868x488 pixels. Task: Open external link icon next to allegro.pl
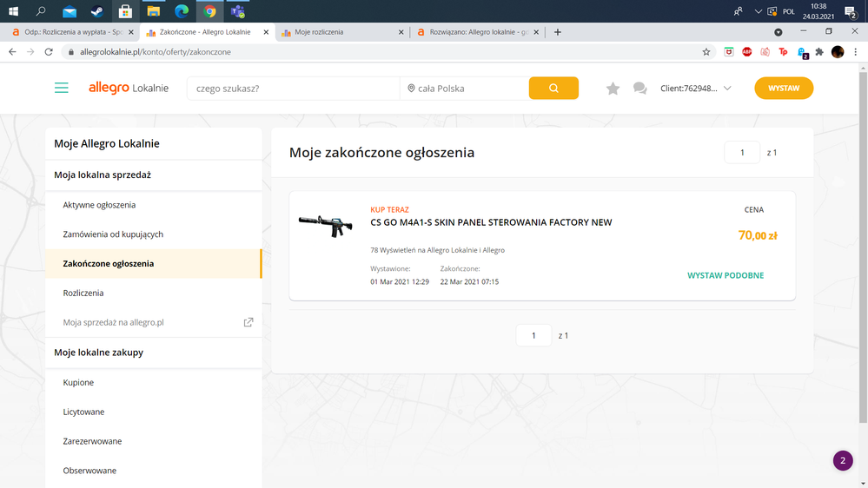pyautogui.click(x=248, y=322)
